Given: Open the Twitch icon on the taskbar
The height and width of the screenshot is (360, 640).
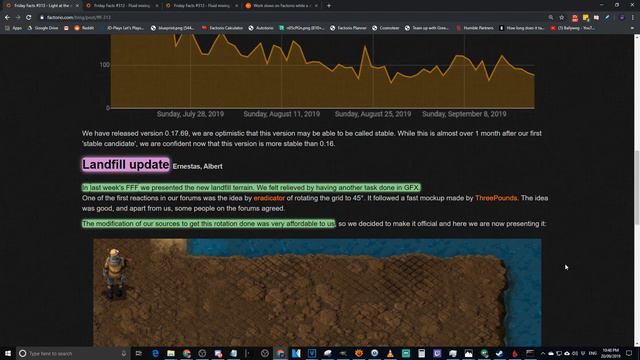Looking at the screenshot, I should 437,353.
